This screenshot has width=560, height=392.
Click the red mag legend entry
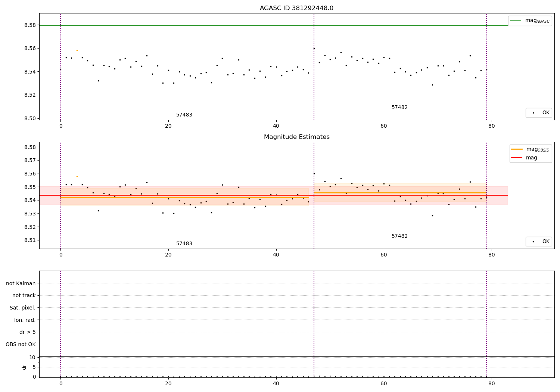tap(524, 158)
